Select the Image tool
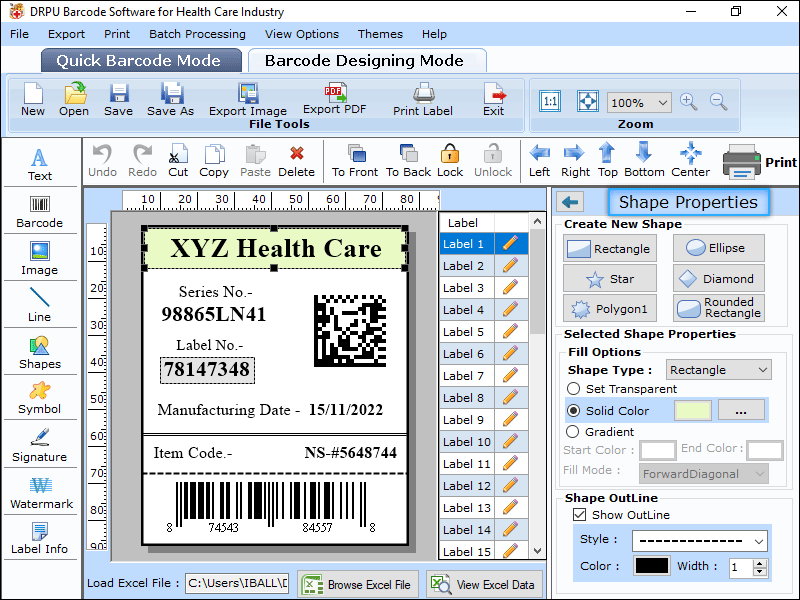800x600 pixels. (x=40, y=259)
